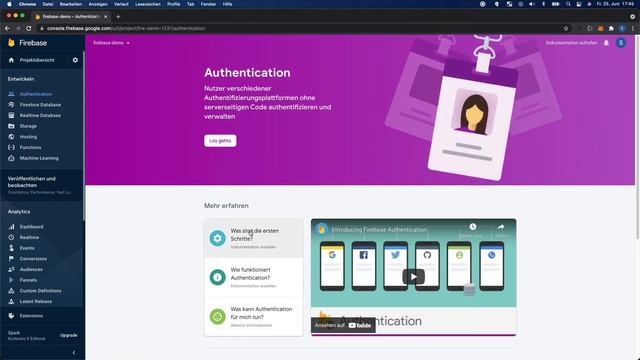Open Machine Learning in sidebar
Screen dimensions: 640x360
(39, 158)
